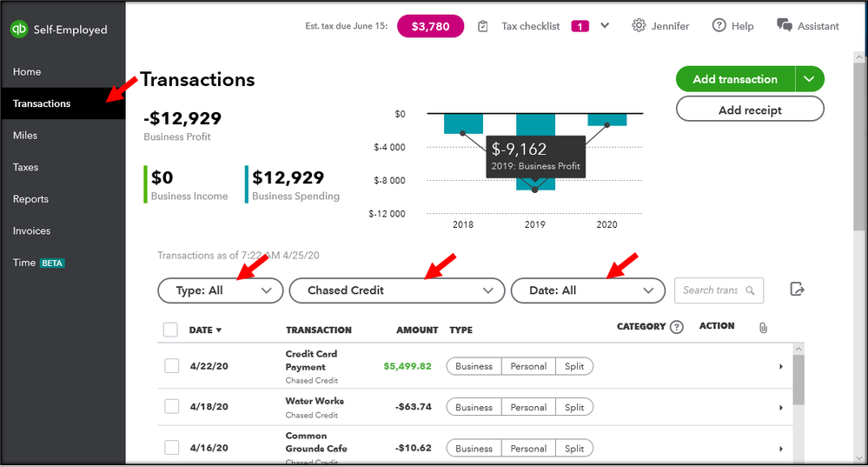Click the -$12,929 Business Profit total
Image resolution: width=868 pixels, height=467 pixels.
(182, 118)
